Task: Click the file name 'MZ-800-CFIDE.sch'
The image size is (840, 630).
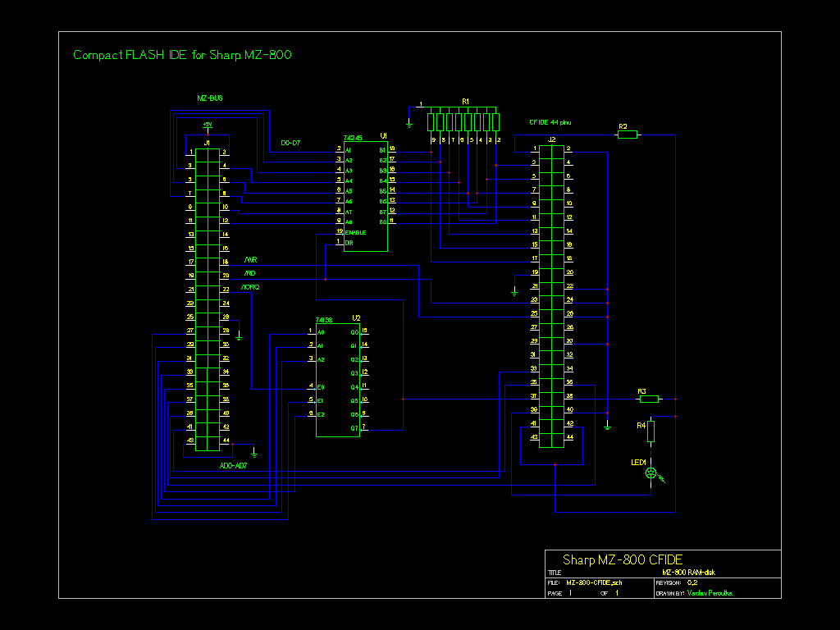Action: [594, 582]
